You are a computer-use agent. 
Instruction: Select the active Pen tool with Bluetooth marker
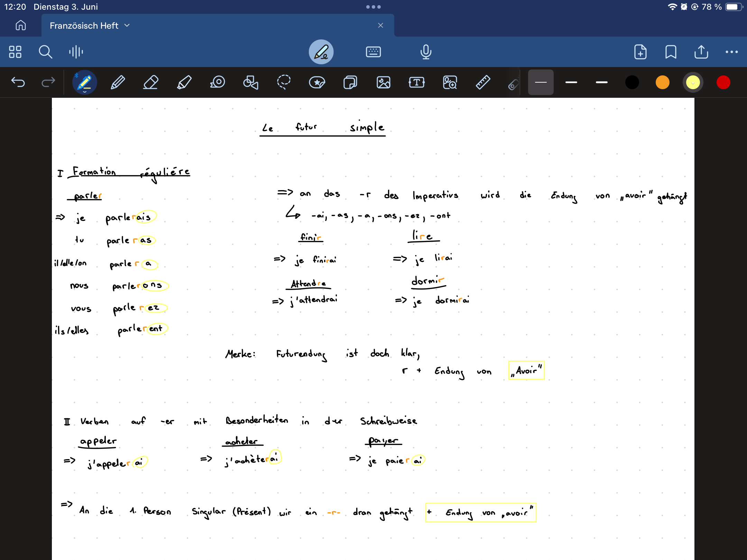84,82
